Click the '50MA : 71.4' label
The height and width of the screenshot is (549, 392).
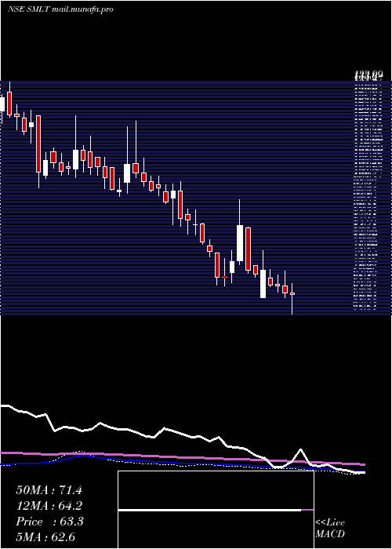tap(49, 490)
